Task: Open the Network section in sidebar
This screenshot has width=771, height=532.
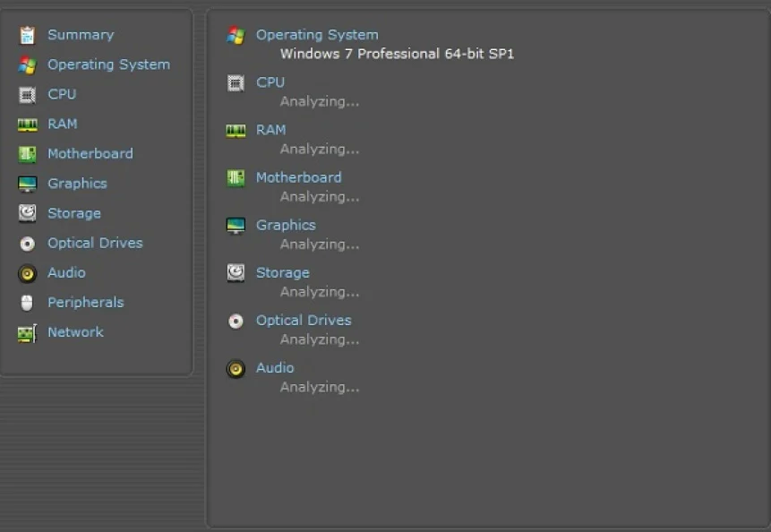Action: tap(75, 332)
